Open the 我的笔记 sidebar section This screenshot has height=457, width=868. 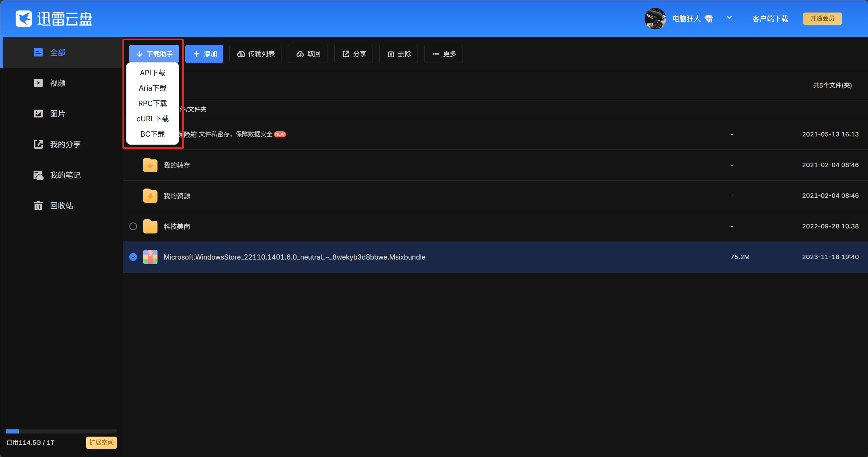coord(61,175)
